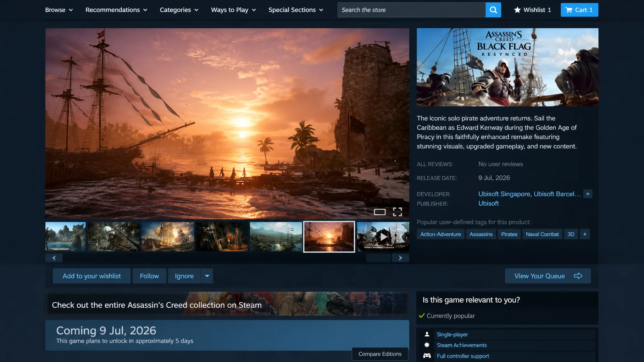Screen dimensions: 644x362
Task: Select the Action-Adventure tag
Action: pos(440,234)
